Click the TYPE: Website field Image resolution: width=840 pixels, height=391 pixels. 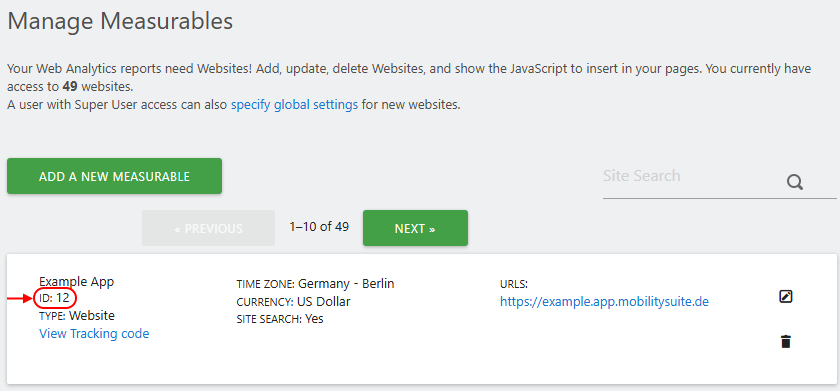pyautogui.click(x=77, y=315)
